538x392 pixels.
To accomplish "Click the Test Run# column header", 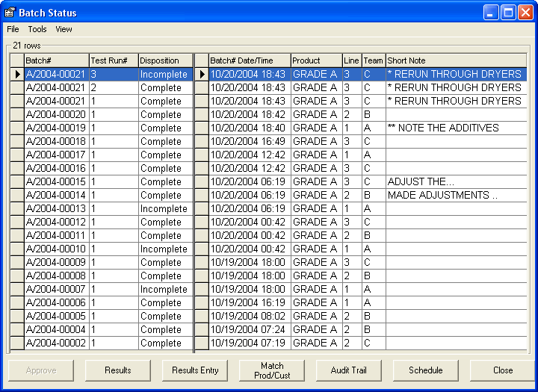I will coord(114,60).
